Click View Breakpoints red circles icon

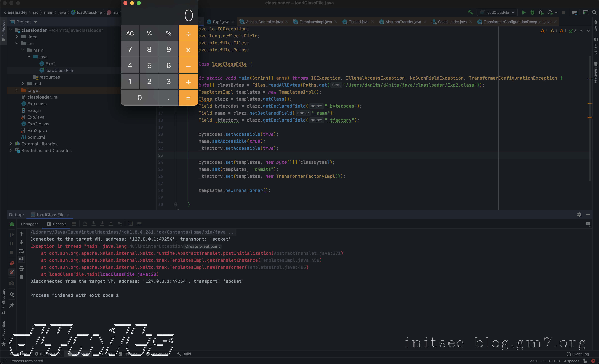pos(11,263)
